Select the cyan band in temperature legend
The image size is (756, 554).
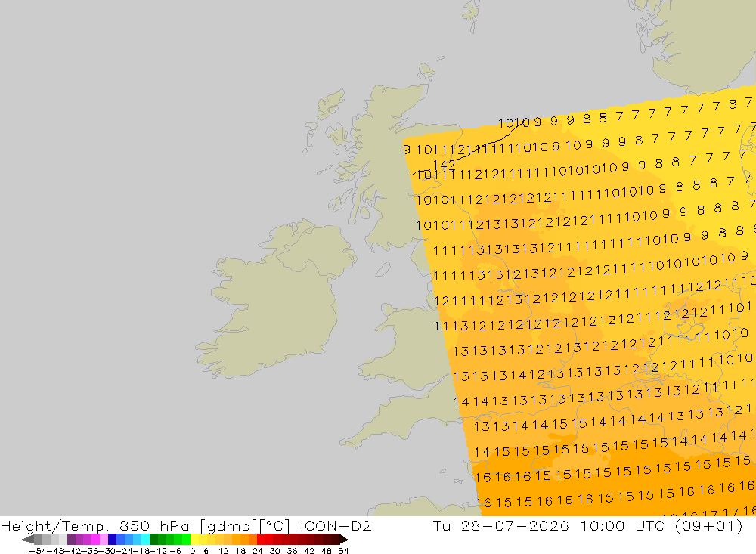pos(145,540)
